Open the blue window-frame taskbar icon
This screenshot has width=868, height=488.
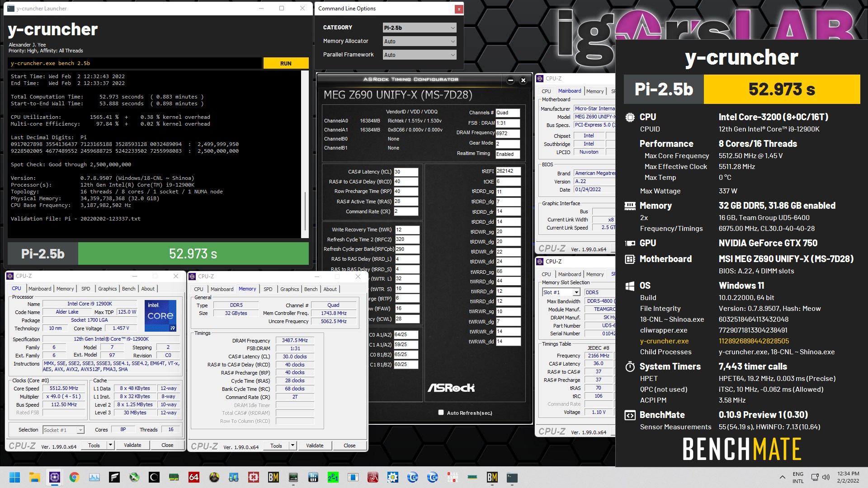pos(353,477)
